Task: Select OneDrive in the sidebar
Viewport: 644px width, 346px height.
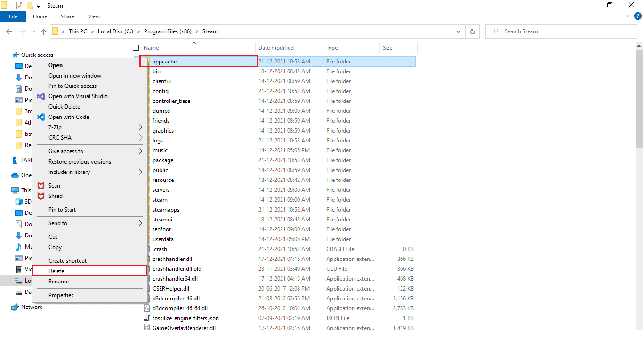Action: [x=26, y=175]
